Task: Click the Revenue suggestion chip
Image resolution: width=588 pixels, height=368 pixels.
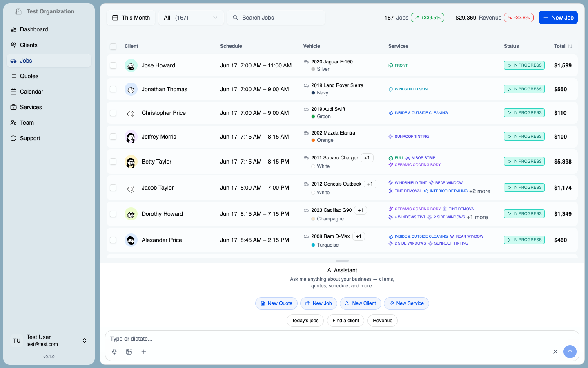Action: (383, 321)
